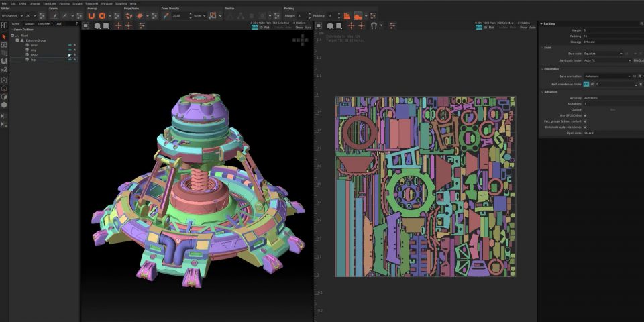Select the orange arrow selection tool

pos(4,36)
